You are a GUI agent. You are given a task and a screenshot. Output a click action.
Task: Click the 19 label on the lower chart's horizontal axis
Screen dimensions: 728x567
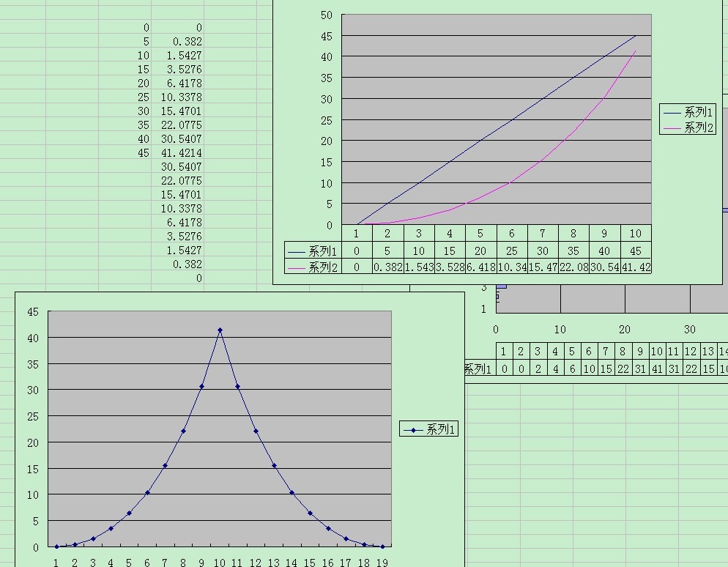pyautogui.click(x=382, y=563)
